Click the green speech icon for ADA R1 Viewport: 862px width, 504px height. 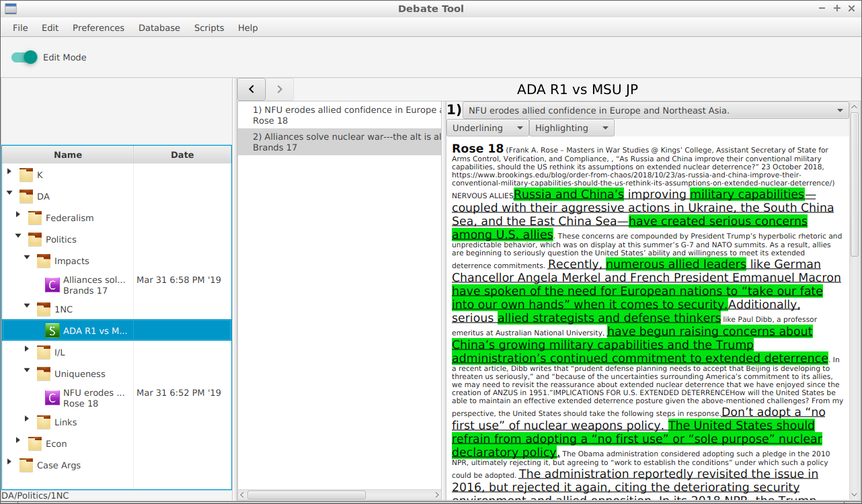(x=52, y=331)
